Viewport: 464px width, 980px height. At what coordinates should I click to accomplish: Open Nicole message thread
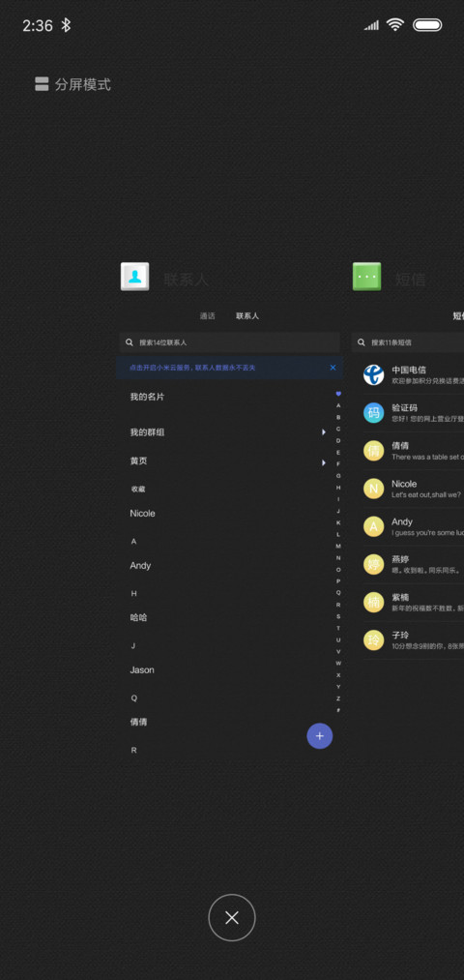tap(414, 489)
